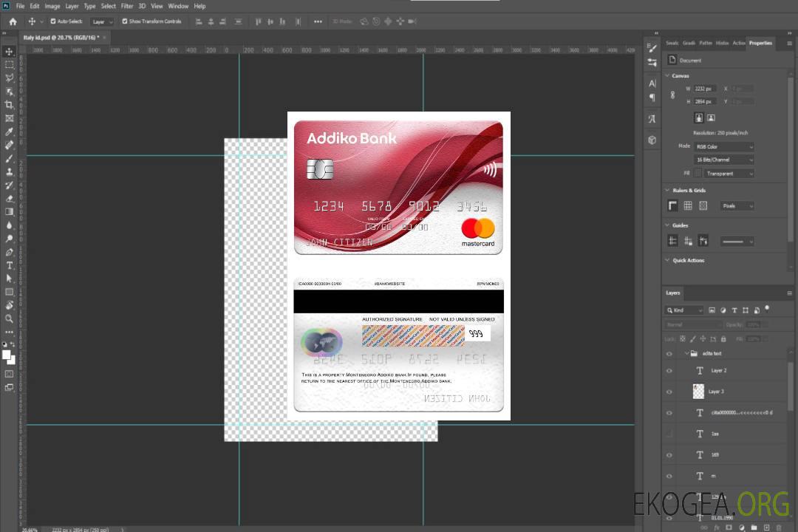Open the Filter menu
This screenshot has width=798, height=532.
(x=127, y=6)
